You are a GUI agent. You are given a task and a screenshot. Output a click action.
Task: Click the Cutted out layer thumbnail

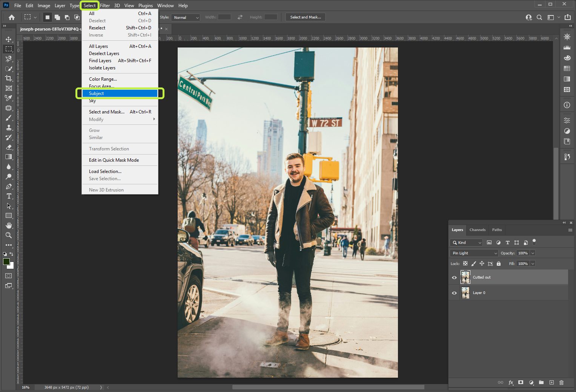coord(465,277)
